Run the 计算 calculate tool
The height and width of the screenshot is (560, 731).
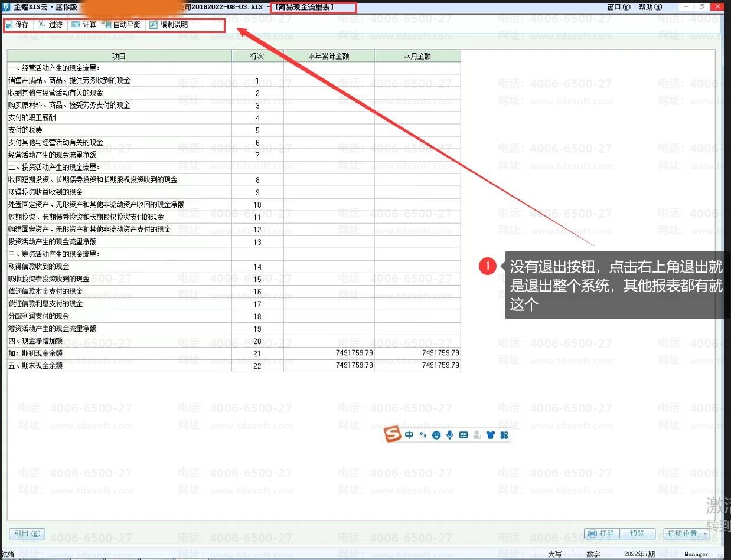[84, 25]
